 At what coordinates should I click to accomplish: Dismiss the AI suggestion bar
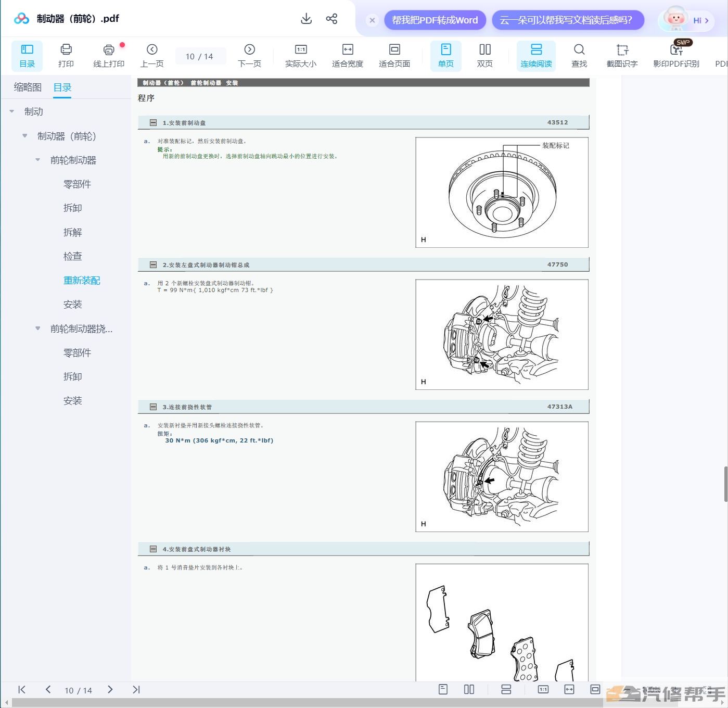tap(372, 20)
